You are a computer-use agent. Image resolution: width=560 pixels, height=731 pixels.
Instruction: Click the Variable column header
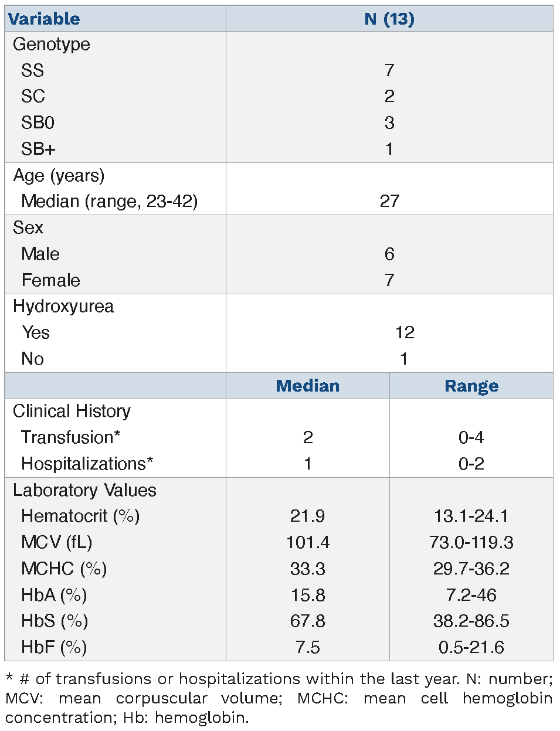(44, 19)
